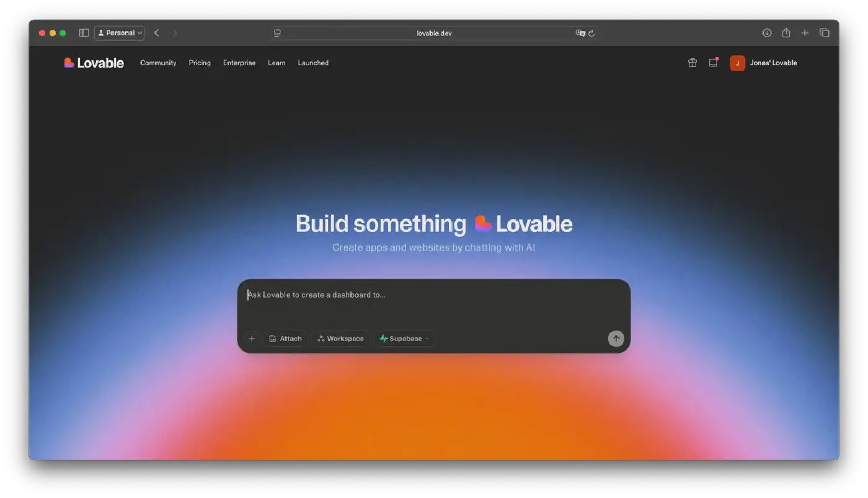Viewport: 868px width, 498px height.
Task: Open the gift promotions icon
Action: (x=693, y=63)
